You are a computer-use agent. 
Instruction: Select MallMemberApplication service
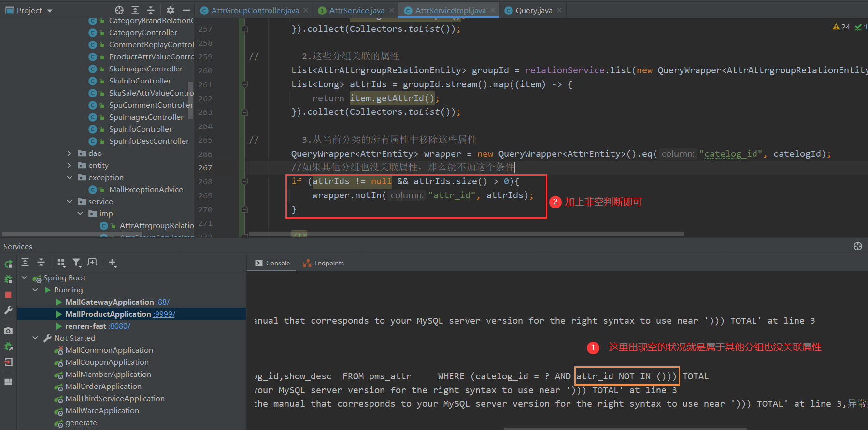tap(108, 374)
